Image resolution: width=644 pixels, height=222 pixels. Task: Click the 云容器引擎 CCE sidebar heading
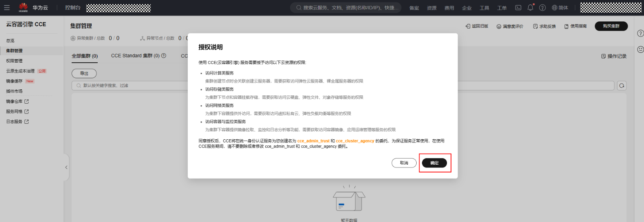[26, 25]
